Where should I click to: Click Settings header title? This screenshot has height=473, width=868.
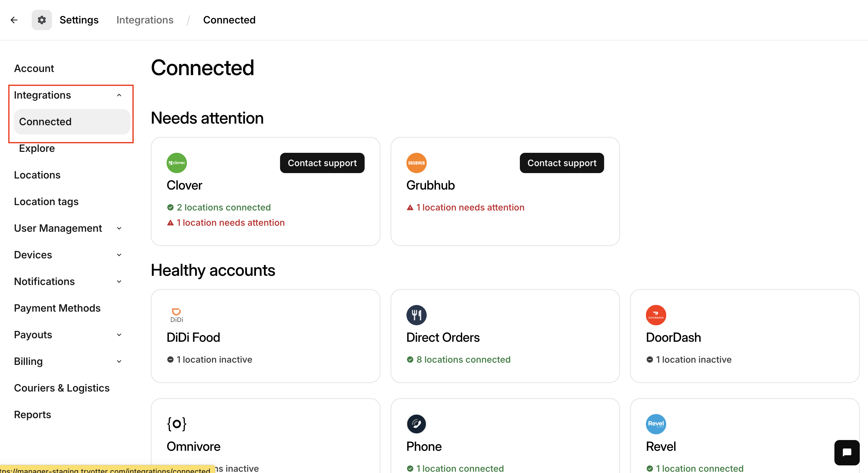[79, 20]
